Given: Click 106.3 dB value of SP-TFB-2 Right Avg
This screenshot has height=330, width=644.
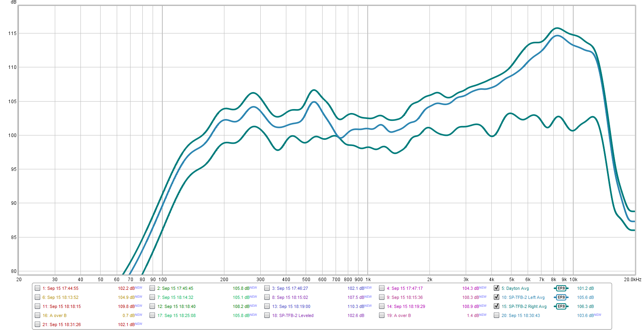Looking at the screenshot, I should point(585,307).
